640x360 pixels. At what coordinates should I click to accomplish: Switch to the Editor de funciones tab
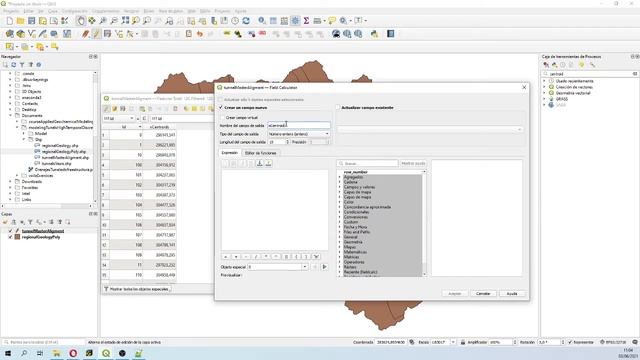[260, 153]
